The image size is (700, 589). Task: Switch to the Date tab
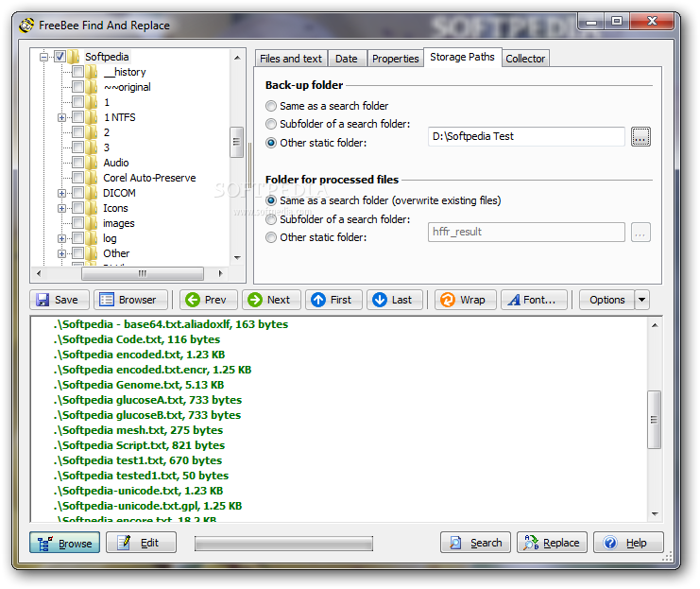coord(347,59)
